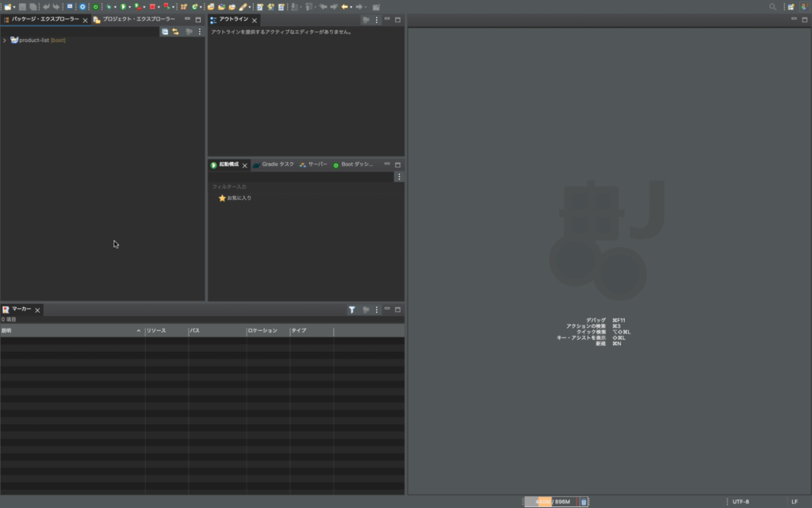Screen dimensions: 812x508
Task: Open the Run button dropdown arrow
Action: tap(130, 7)
